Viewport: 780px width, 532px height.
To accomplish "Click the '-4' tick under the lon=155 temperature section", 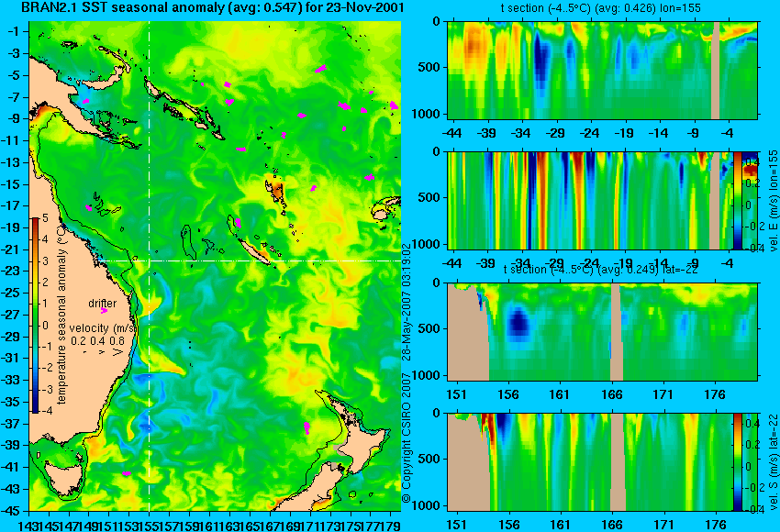I will click(x=728, y=133).
